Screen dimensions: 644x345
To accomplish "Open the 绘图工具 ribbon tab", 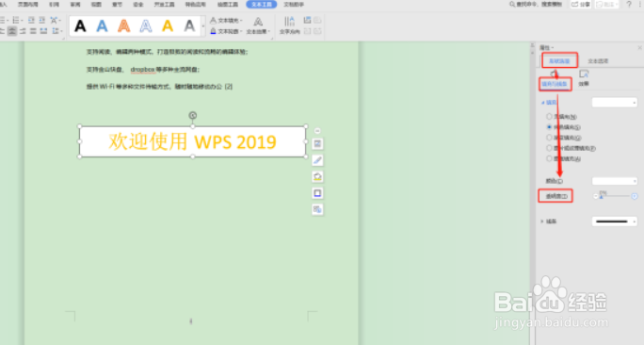I will click(x=228, y=4).
